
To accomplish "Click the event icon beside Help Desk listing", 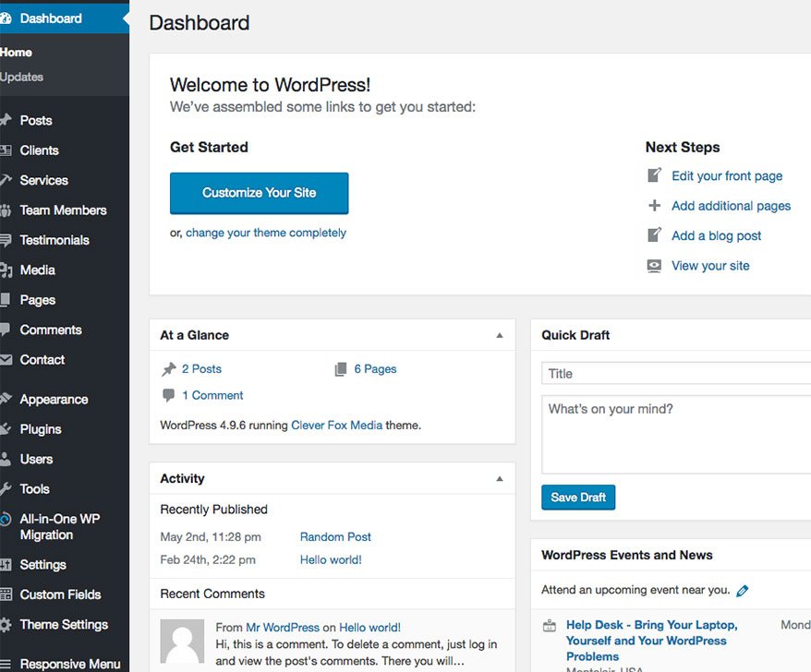I will click(550, 626).
